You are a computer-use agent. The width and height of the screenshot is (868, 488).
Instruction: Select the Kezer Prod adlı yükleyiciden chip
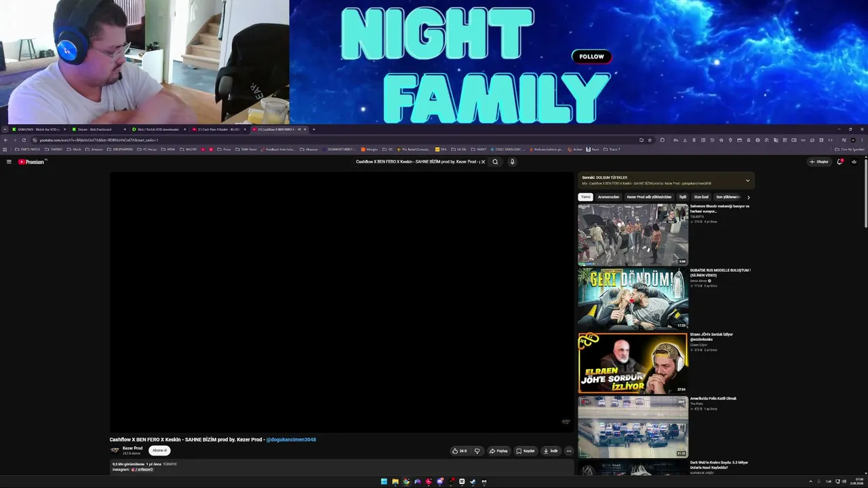tap(649, 197)
